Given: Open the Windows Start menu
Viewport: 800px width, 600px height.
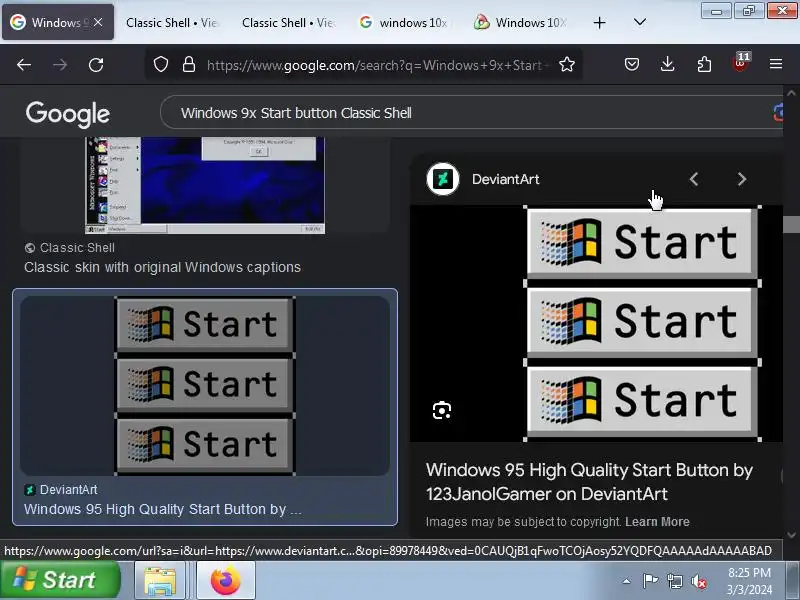Looking at the screenshot, I should pos(60,580).
